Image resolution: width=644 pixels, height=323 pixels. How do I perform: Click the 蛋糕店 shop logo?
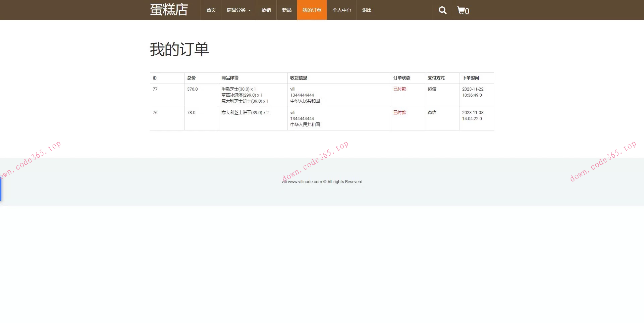click(x=169, y=10)
